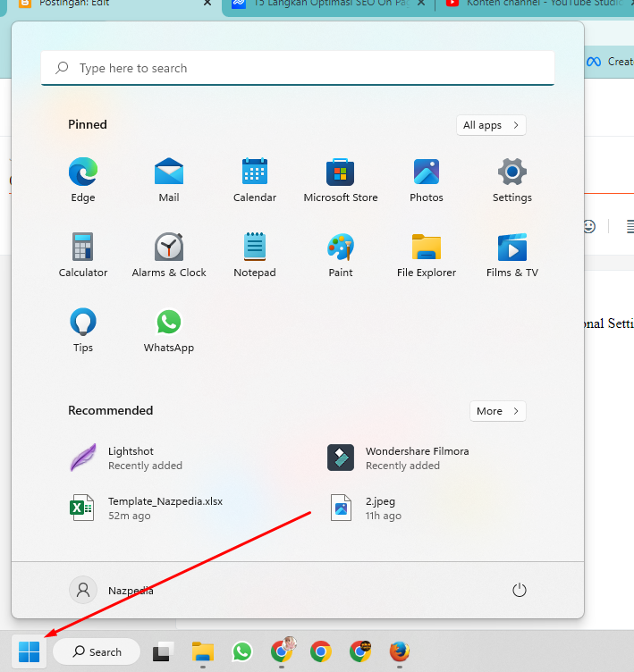Close the Postingan: Edit tab
Screen dimensions: 634x672
(207, 4)
